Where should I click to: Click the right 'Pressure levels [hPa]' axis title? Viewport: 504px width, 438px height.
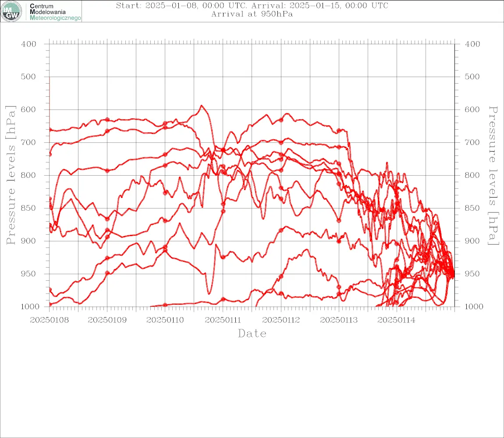[x=493, y=176]
